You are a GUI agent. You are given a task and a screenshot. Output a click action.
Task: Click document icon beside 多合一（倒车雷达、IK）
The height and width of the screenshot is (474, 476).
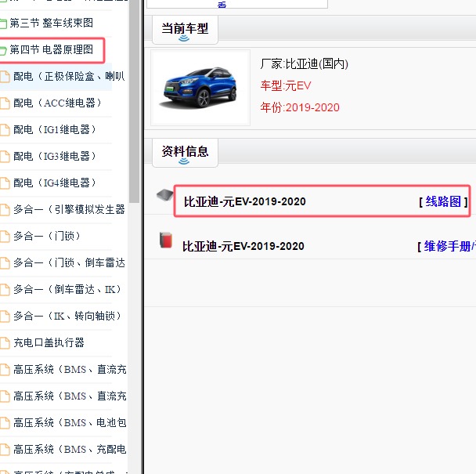(x=5, y=290)
